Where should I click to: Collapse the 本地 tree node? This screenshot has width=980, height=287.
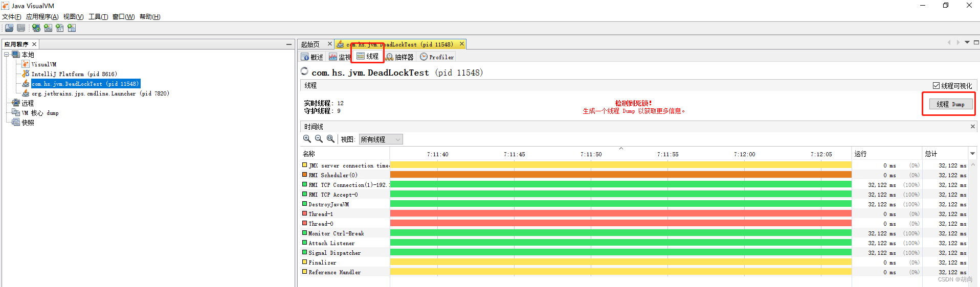[x=7, y=55]
